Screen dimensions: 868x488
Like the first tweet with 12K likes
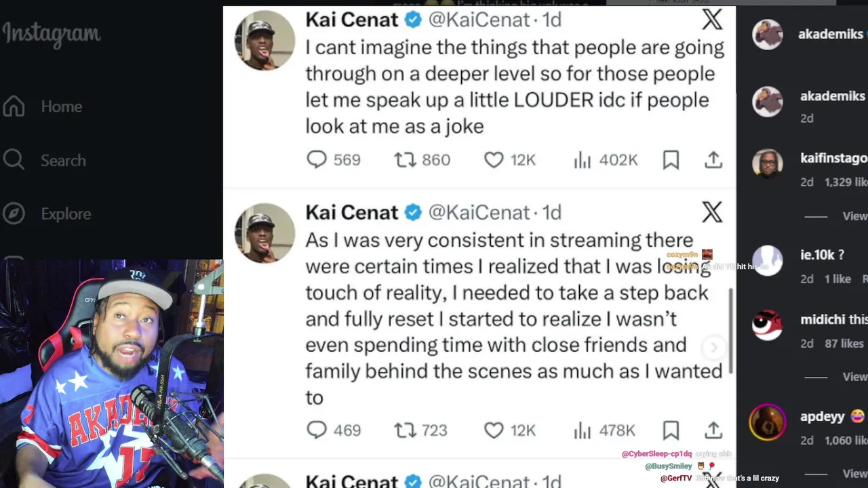click(x=494, y=159)
